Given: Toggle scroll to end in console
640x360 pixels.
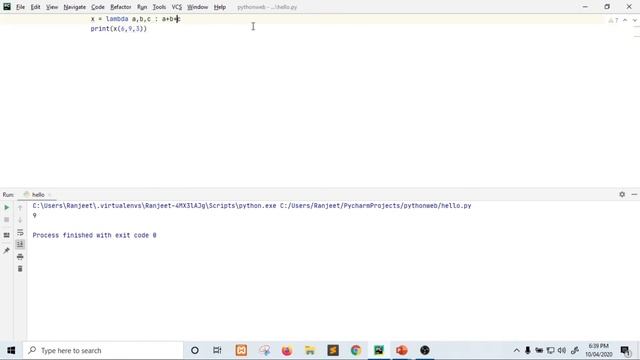Looking at the screenshot, I should point(20,244).
